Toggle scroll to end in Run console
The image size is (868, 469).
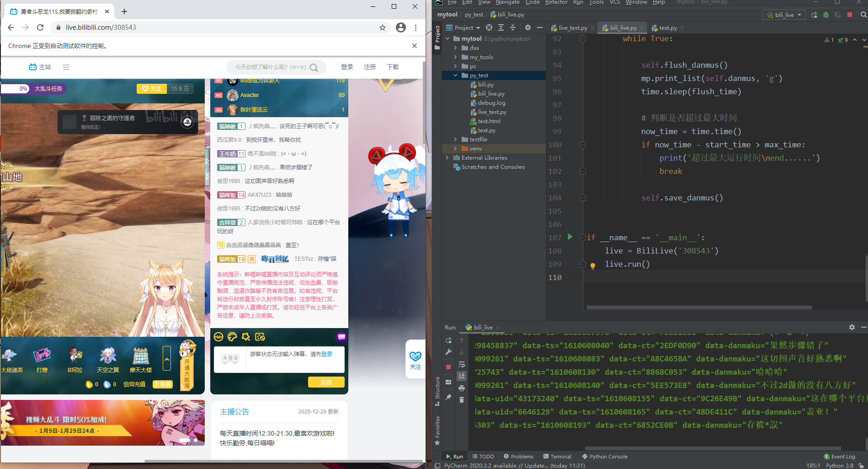[462, 376]
